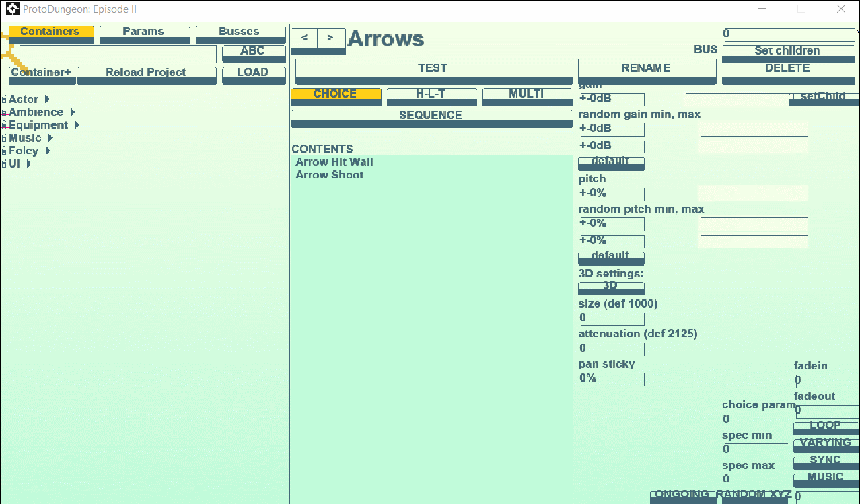Expand the Actor container arrow
Viewport: 860px width, 504px height.
coord(47,100)
